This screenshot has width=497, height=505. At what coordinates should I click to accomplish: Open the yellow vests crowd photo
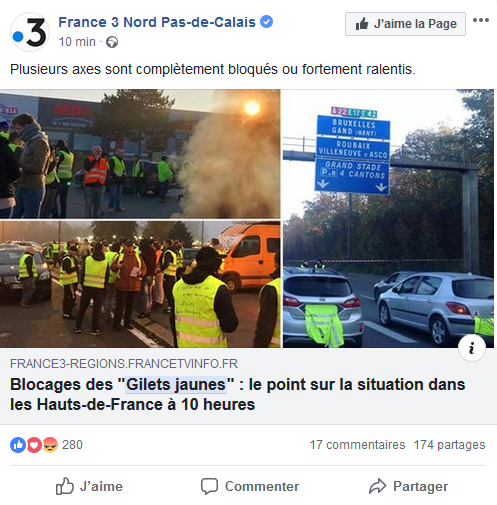(140, 284)
